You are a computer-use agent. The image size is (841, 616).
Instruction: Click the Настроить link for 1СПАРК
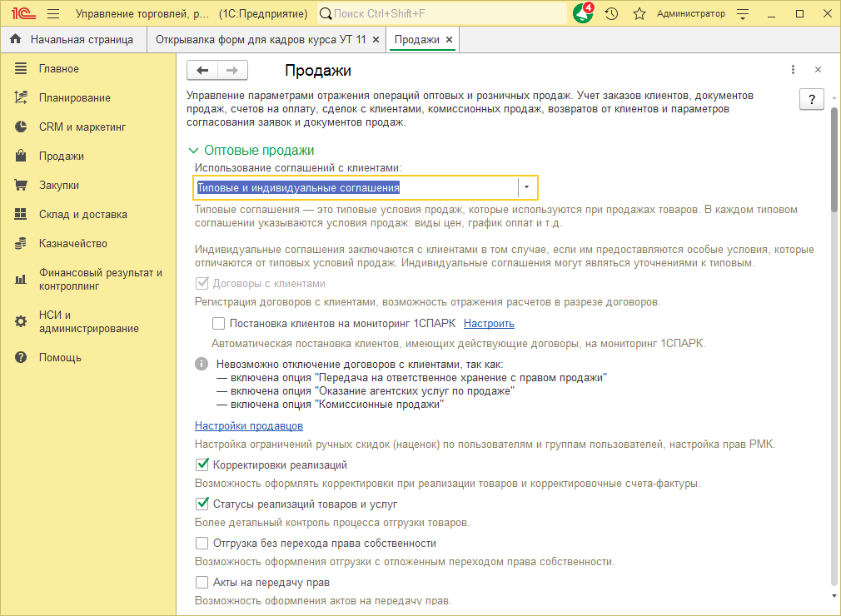pos(489,323)
